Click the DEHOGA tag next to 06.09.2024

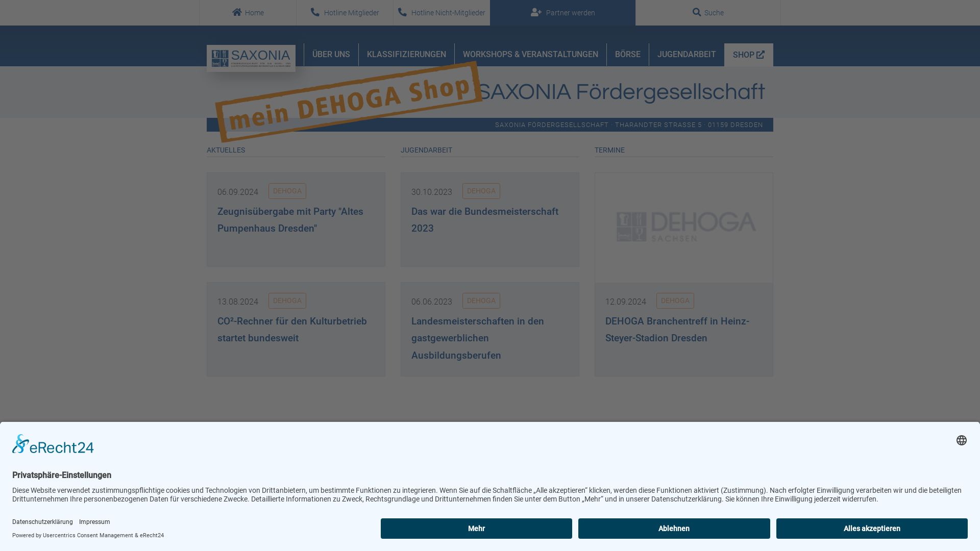[x=287, y=191]
